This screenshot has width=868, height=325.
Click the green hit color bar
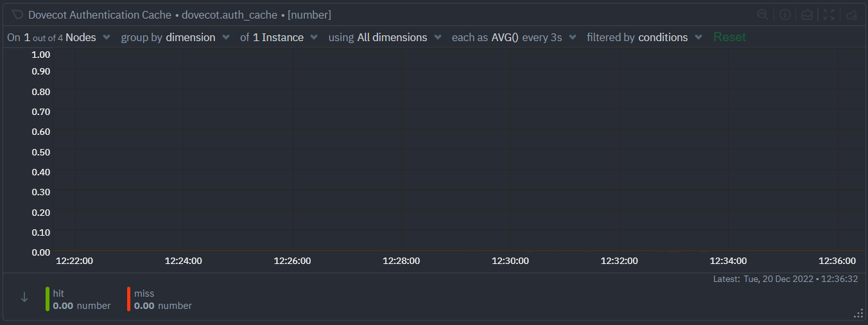[48, 299]
